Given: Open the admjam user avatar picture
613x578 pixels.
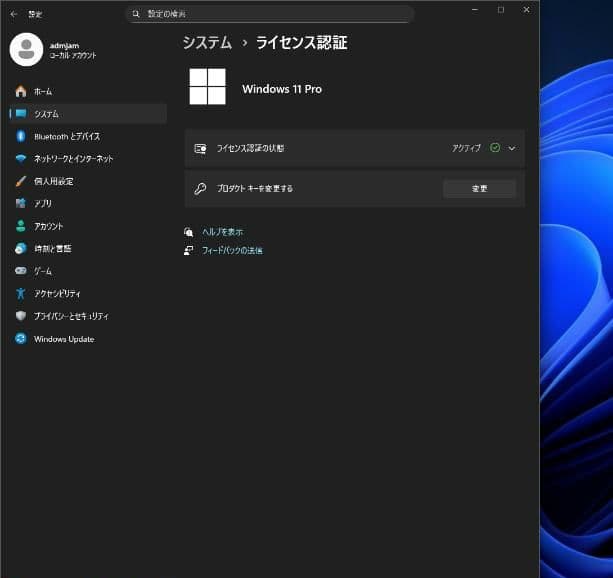Looking at the screenshot, I should click(x=26, y=50).
